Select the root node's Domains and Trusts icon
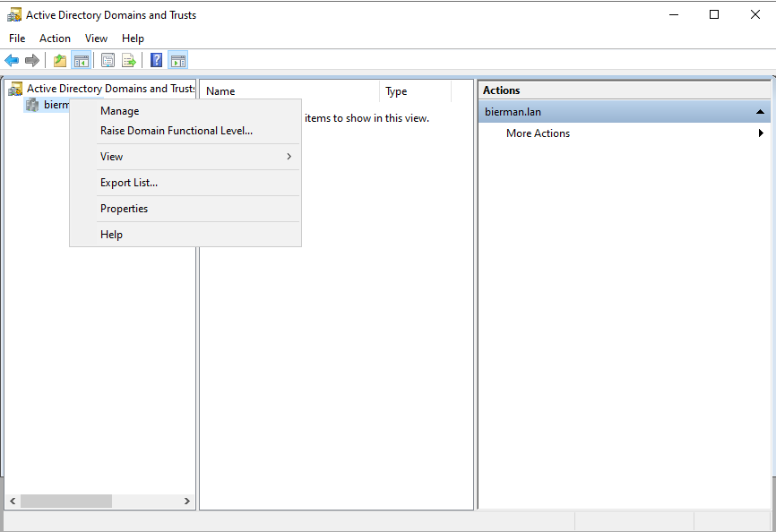The width and height of the screenshot is (776, 532). pyautogui.click(x=15, y=89)
